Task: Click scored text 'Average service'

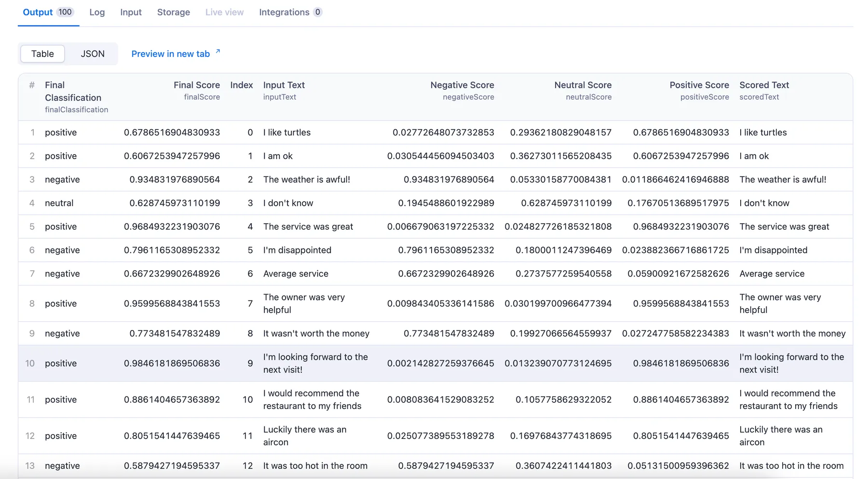Action: [772, 274]
